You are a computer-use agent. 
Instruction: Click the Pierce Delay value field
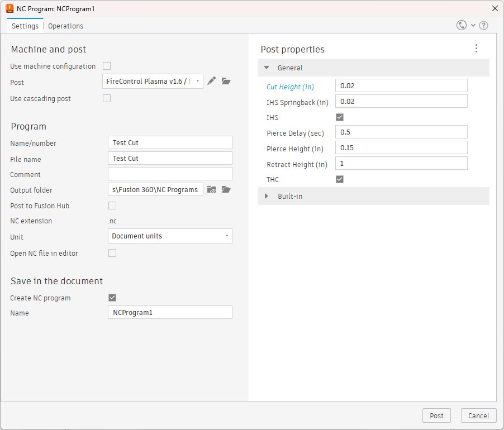click(x=401, y=132)
